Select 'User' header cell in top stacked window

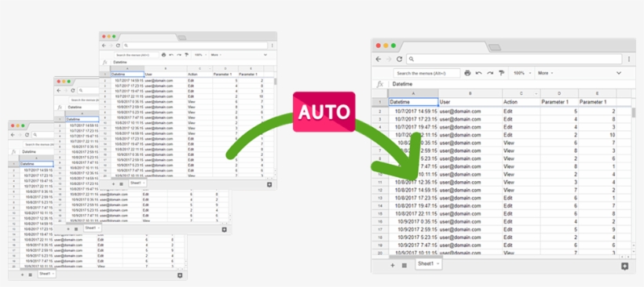(x=166, y=74)
